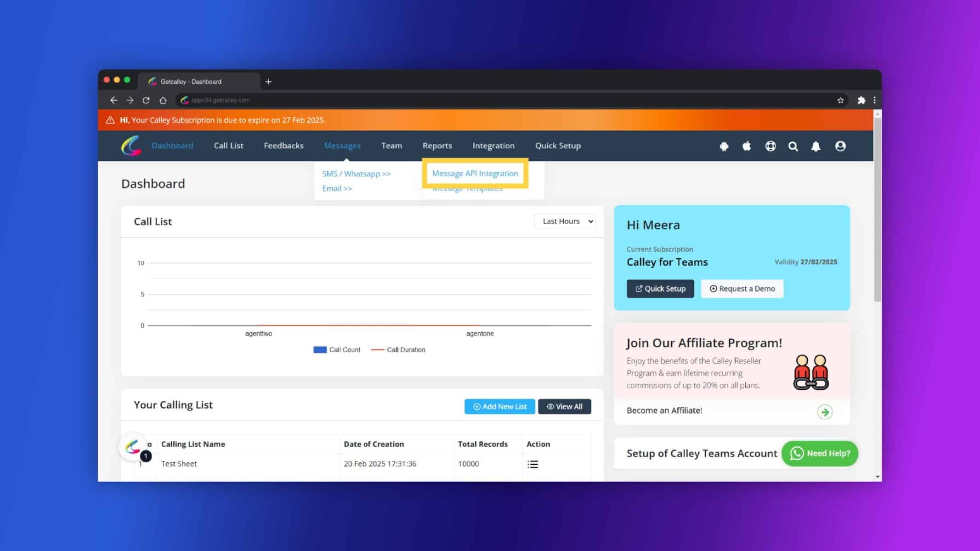Click the subscription expiry banner text

click(222, 120)
